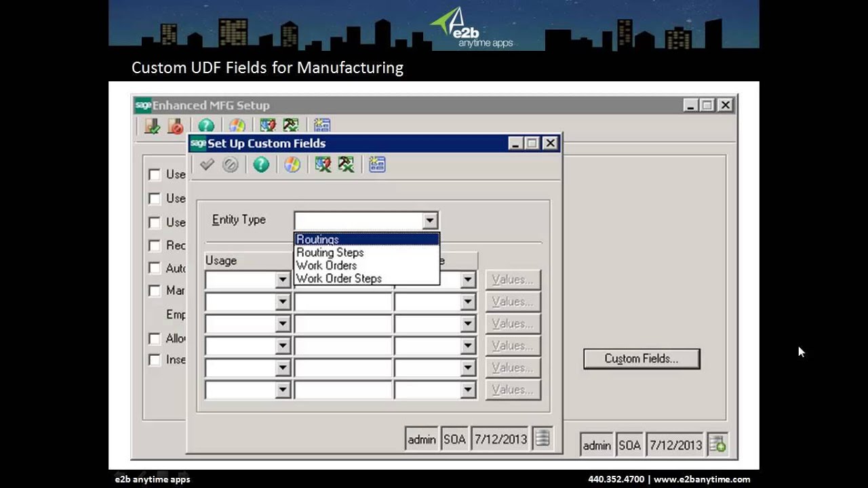Select Routings from Entity Type list

[366, 239]
